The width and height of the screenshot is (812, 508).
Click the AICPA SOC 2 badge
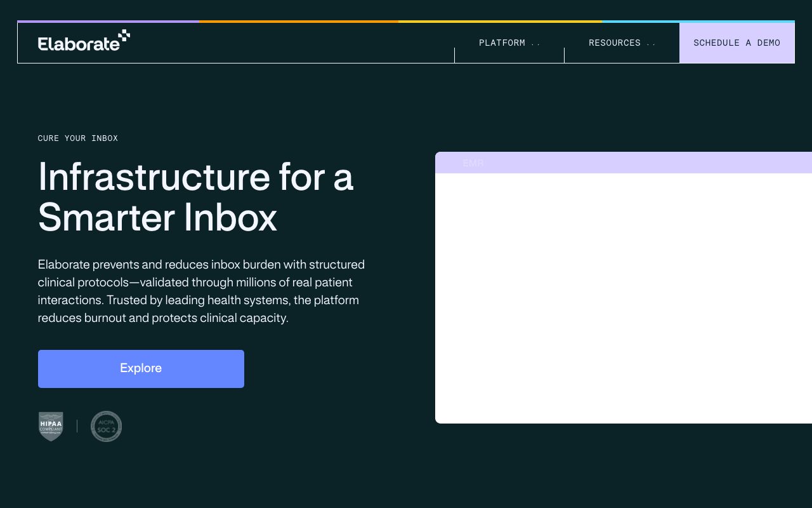106,426
